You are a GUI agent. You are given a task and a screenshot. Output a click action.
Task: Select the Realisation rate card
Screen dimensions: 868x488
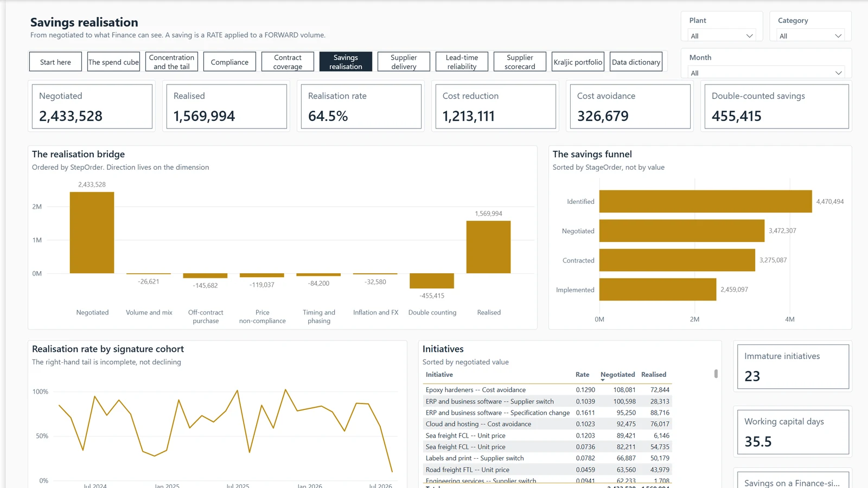(x=361, y=106)
